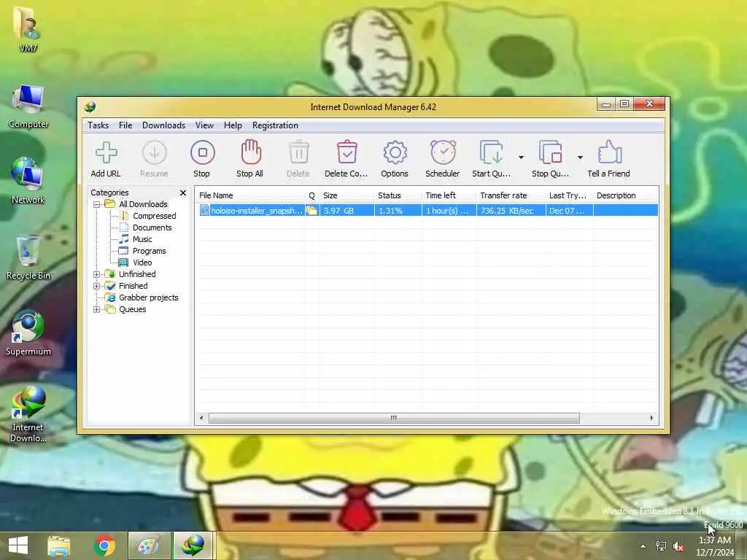Close the Categories panel

183,192
